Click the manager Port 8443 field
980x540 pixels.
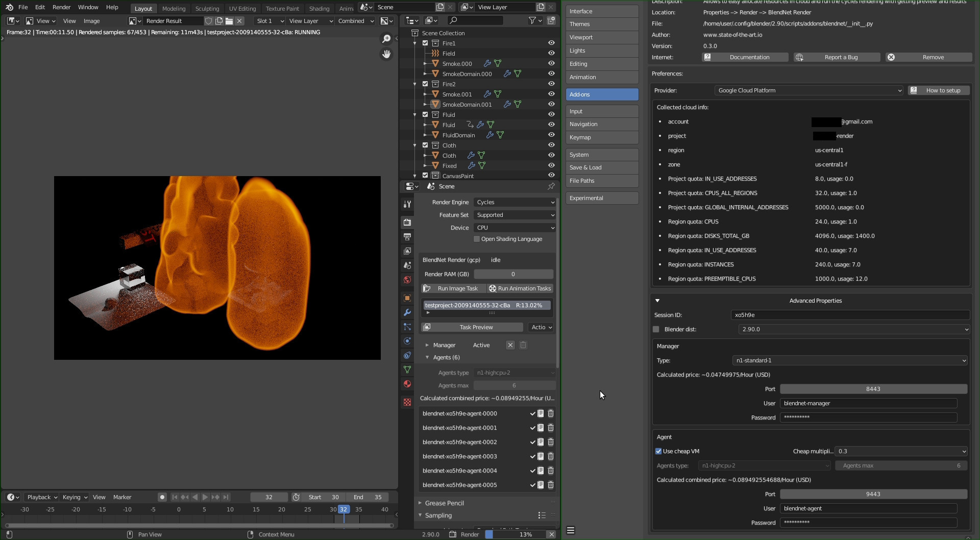pos(873,389)
